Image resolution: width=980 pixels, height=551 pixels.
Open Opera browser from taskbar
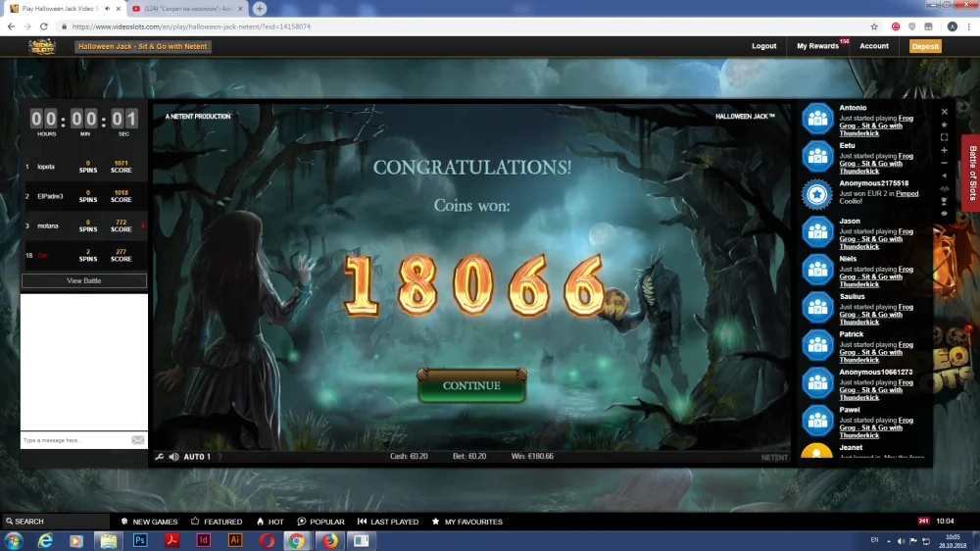pos(267,541)
